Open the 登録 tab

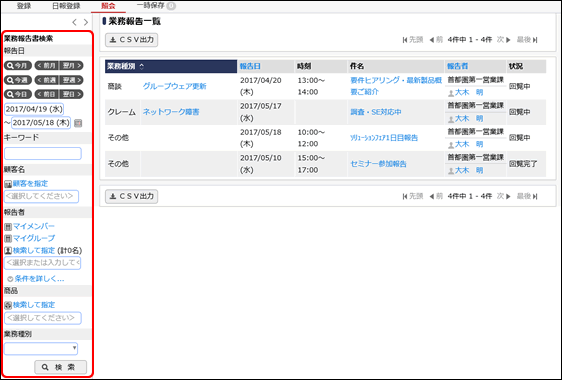[x=24, y=6]
